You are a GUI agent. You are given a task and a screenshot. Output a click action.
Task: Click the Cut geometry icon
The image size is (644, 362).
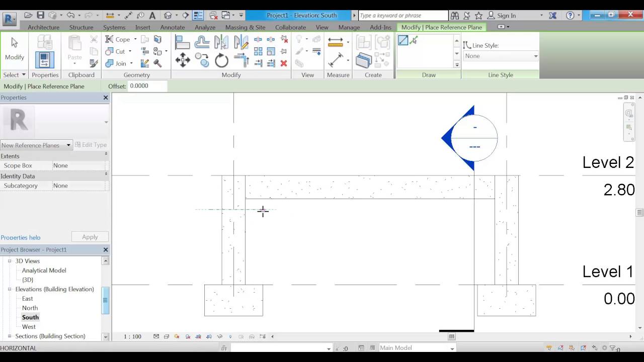[x=109, y=51]
